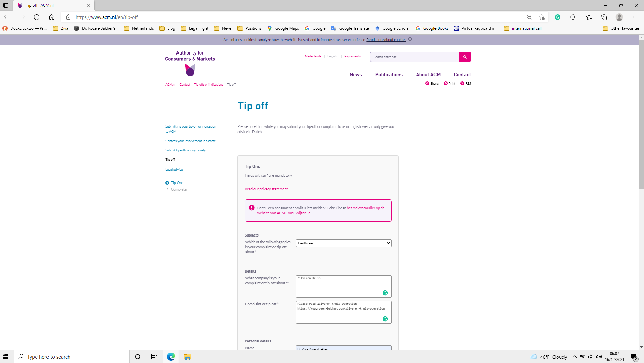Dismiss the cookie notice close icon
644x363 pixels.
pos(410,39)
